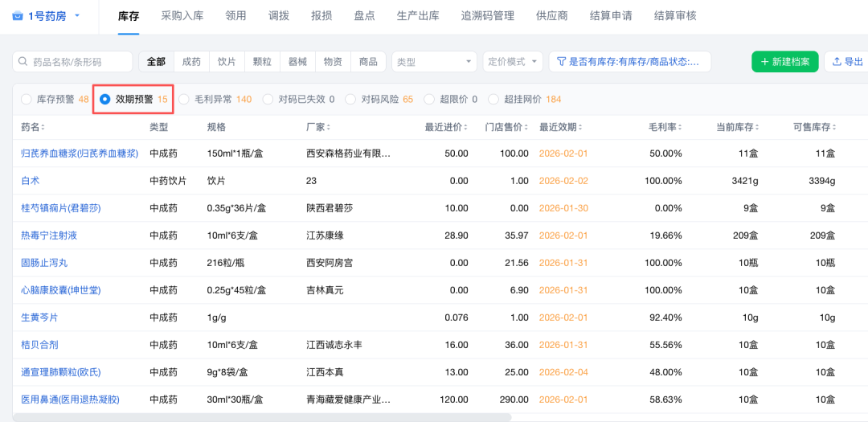Image resolution: width=868 pixels, height=422 pixels.
Task: Click the horizontal scrollbar under the table
Action: (x=262, y=417)
